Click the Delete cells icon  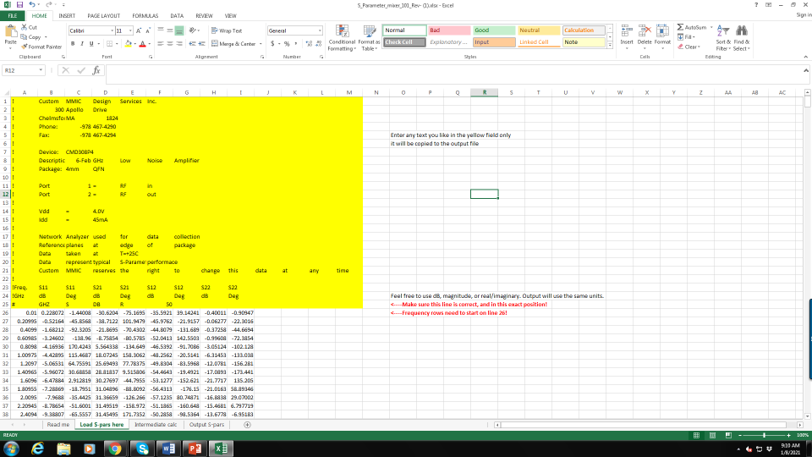(644, 31)
